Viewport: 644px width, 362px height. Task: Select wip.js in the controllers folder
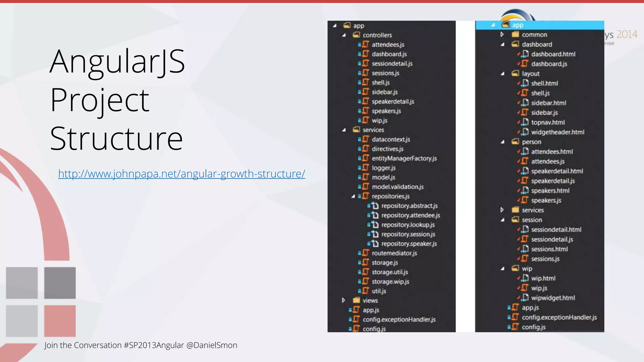(x=380, y=120)
